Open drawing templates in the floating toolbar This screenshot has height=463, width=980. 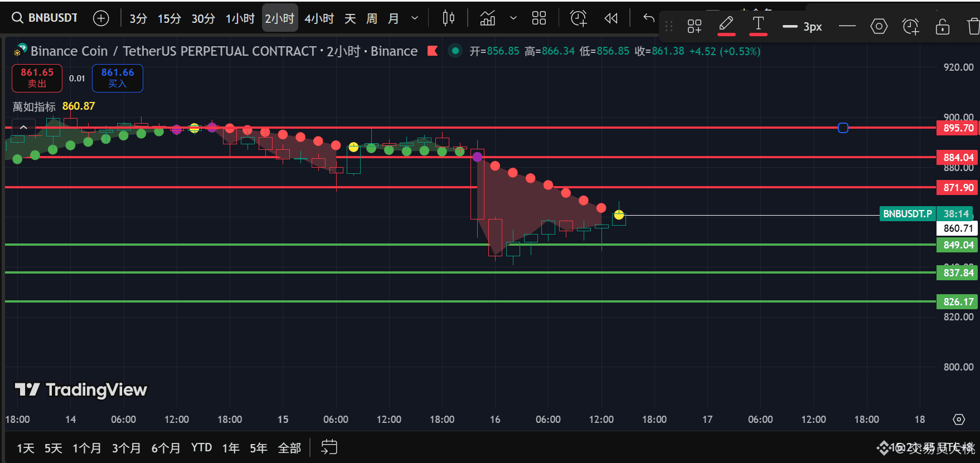coord(695,26)
